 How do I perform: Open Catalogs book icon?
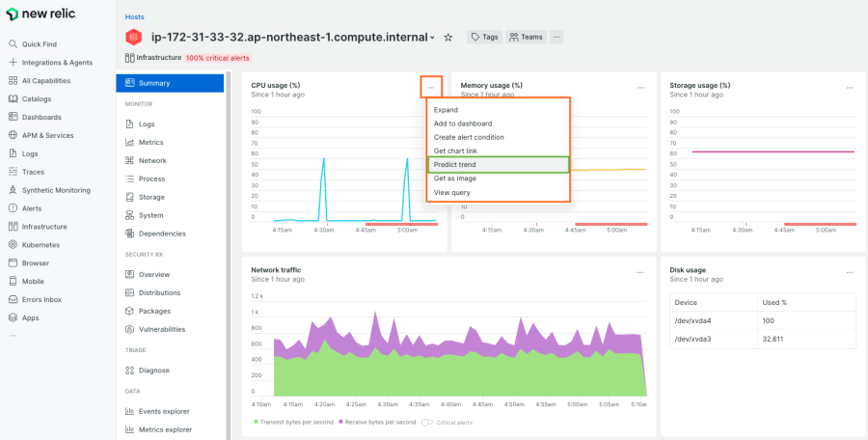(x=13, y=99)
